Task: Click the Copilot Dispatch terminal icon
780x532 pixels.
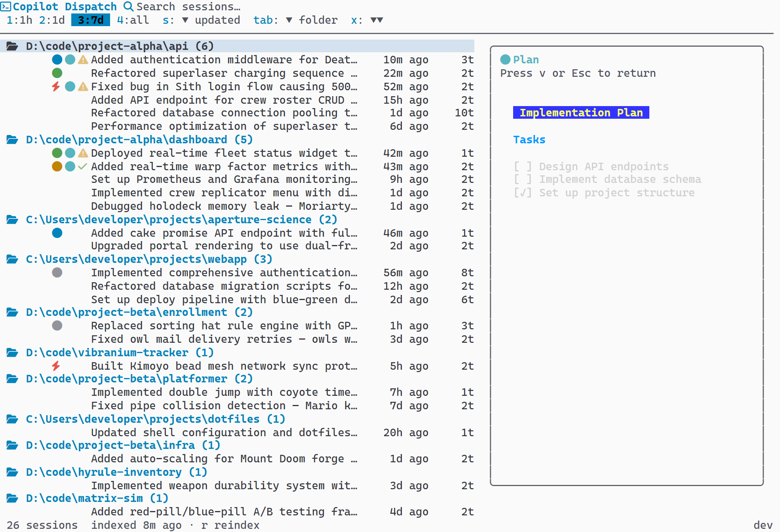Action: [x=6, y=7]
